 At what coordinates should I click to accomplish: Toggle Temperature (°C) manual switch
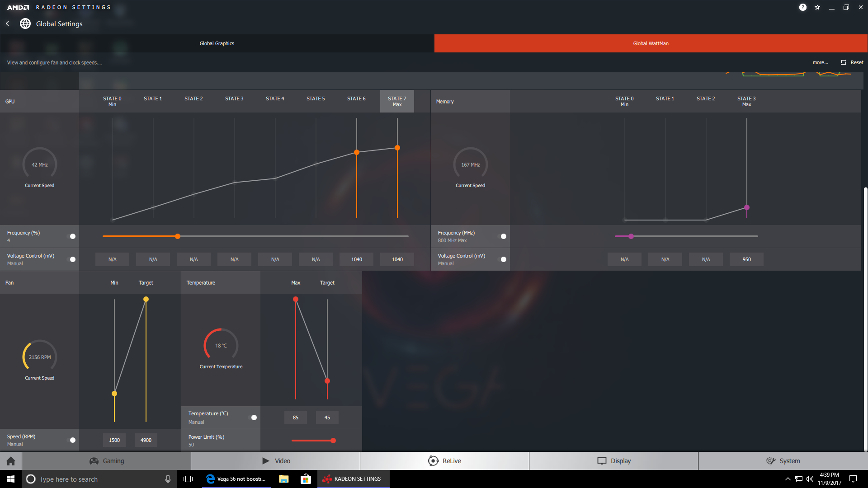tap(253, 418)
